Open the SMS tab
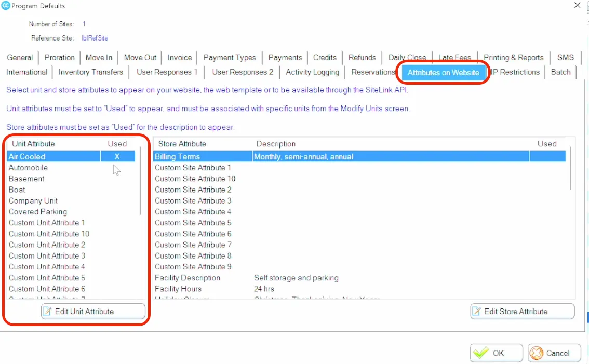The image size is (589, 364). [565, 58]
